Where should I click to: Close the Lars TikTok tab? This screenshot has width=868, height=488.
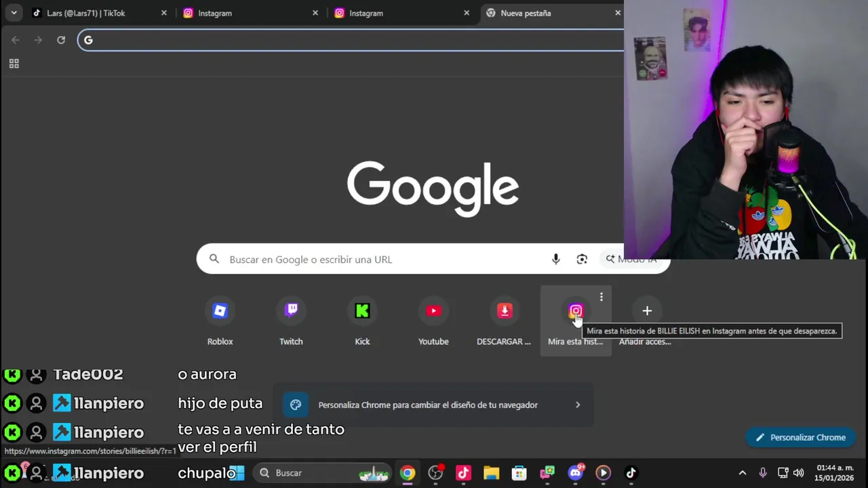click(163, 13)
